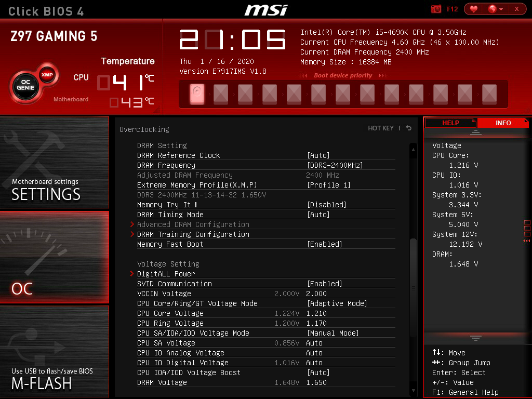Select the second boot device slot

(x=221, y=94)
